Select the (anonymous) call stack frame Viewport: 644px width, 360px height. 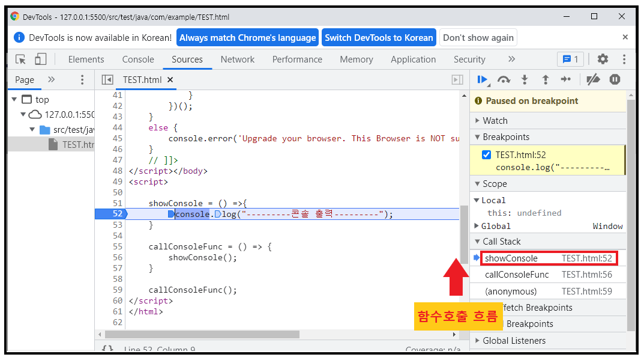549,291
